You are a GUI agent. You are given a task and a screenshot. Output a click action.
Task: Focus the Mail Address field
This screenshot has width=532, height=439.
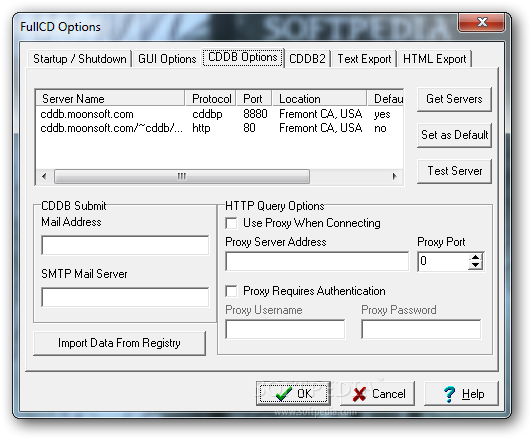pyautogui.click(x=125, y=245)
